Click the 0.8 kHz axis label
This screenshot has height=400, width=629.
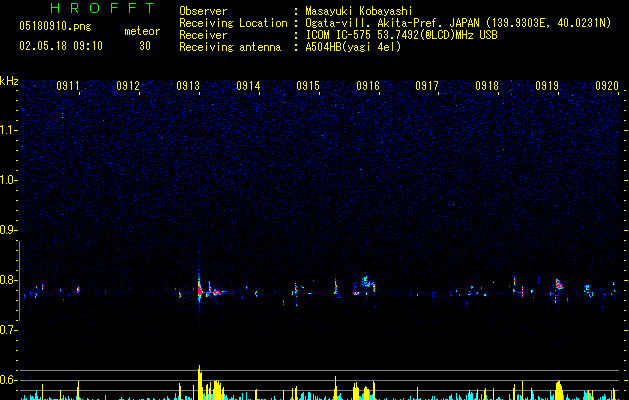[x=8, y=280]
